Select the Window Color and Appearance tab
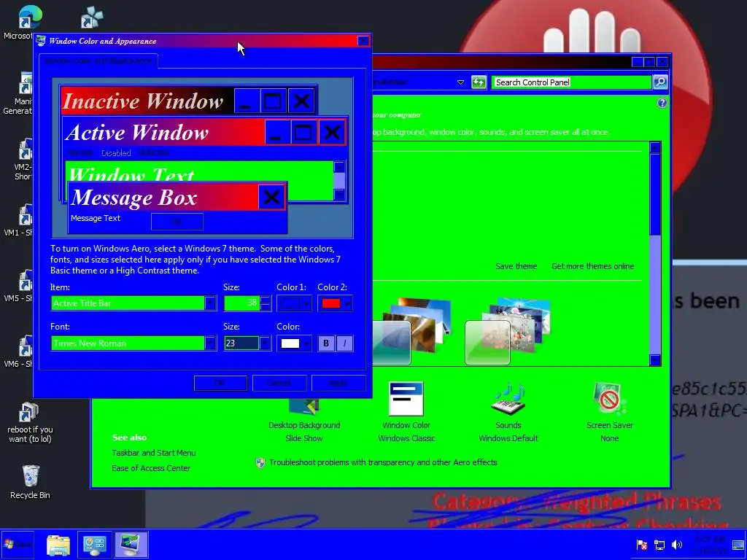This screenshot has width=747, height=560. (x=98, y=61)
